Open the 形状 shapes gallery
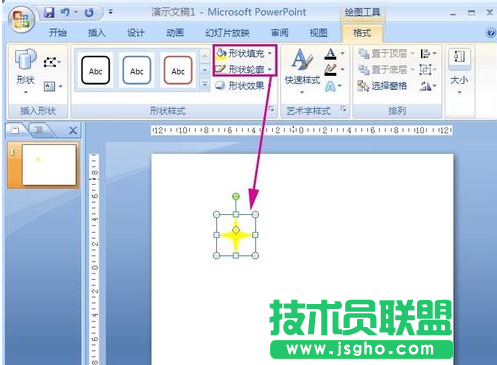The image size is (497, 365). (x=26, y=71)
